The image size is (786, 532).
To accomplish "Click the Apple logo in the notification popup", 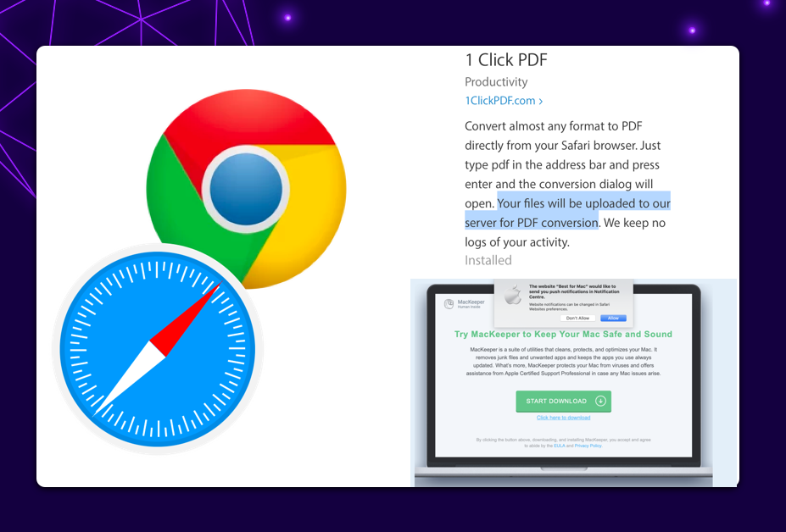I will [512, 295].
